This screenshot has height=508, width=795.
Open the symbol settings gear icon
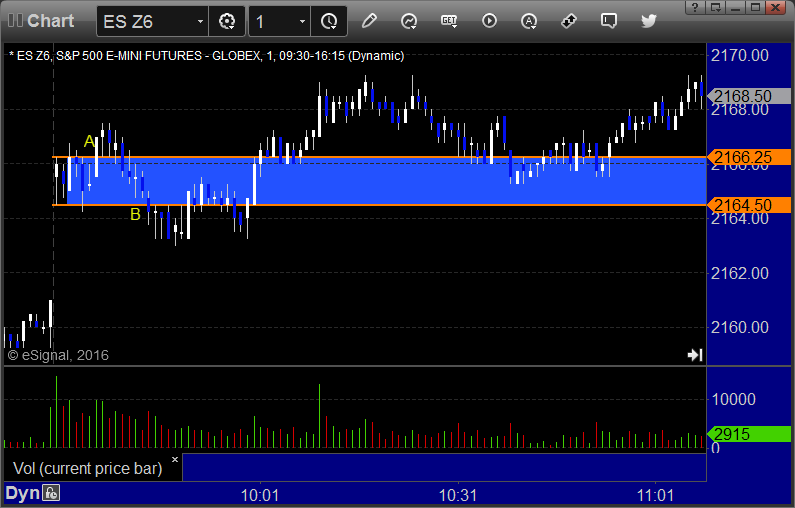coord(227,21)
